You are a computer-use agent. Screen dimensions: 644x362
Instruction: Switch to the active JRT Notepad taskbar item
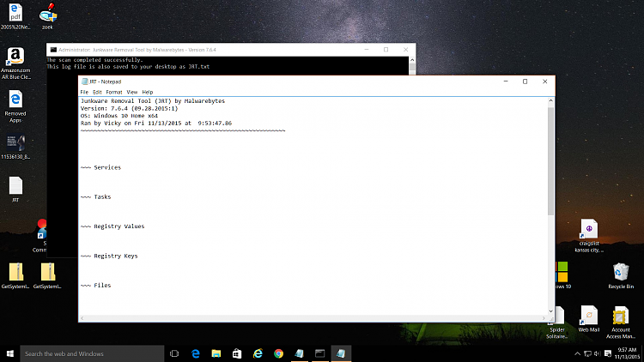341,353
